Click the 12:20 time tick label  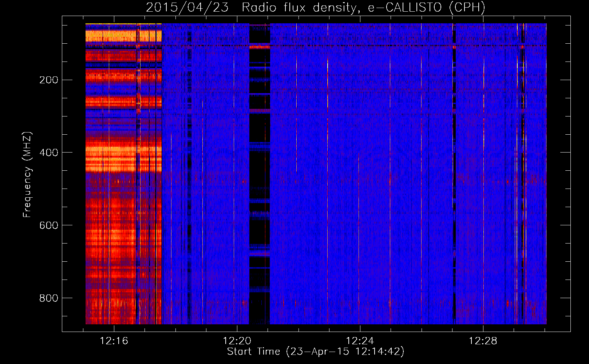237,341
